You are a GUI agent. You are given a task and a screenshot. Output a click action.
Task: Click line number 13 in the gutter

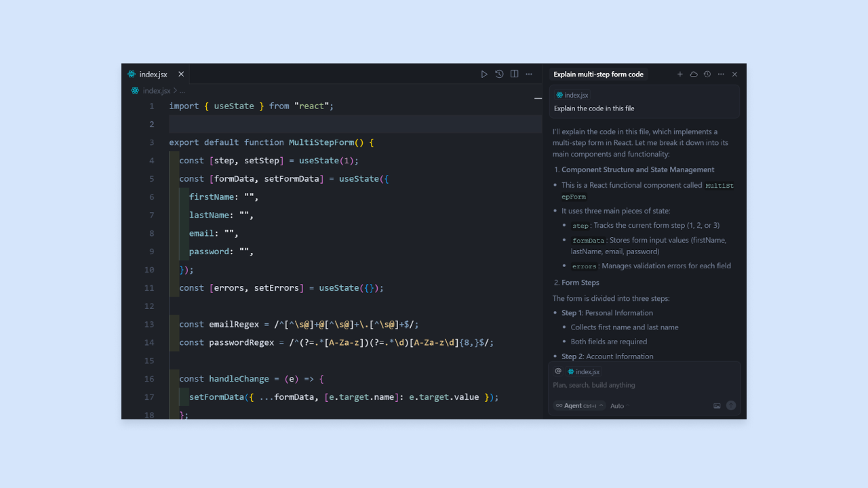149,324
